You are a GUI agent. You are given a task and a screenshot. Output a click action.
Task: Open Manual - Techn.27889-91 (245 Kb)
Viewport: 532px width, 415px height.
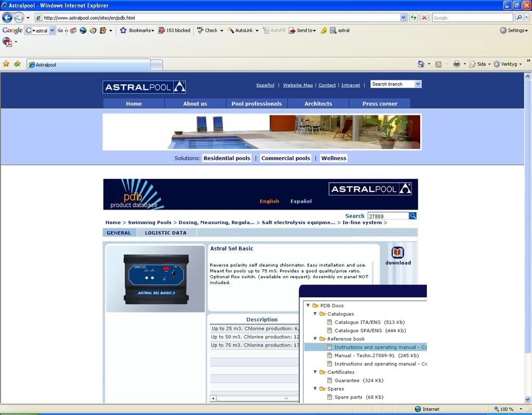point(377,356)
